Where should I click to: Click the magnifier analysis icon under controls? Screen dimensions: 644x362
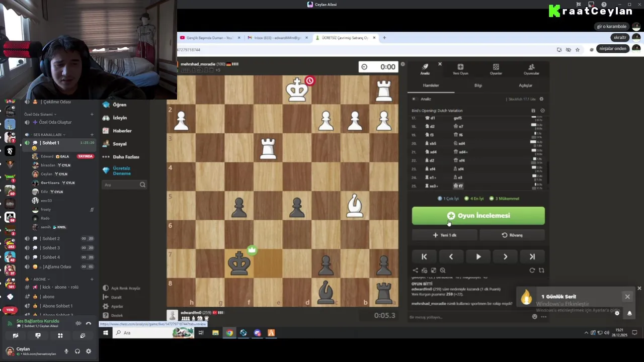pos(443,270)
